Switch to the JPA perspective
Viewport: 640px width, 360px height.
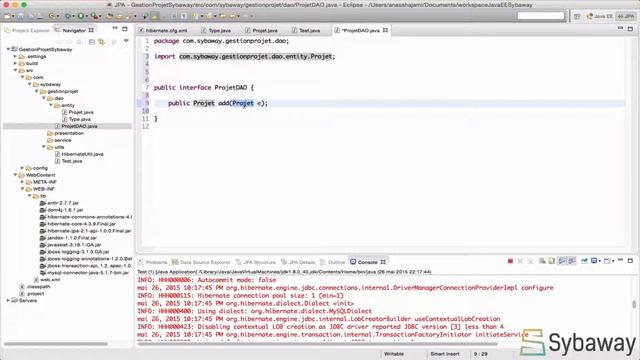[x=626, y=16]
